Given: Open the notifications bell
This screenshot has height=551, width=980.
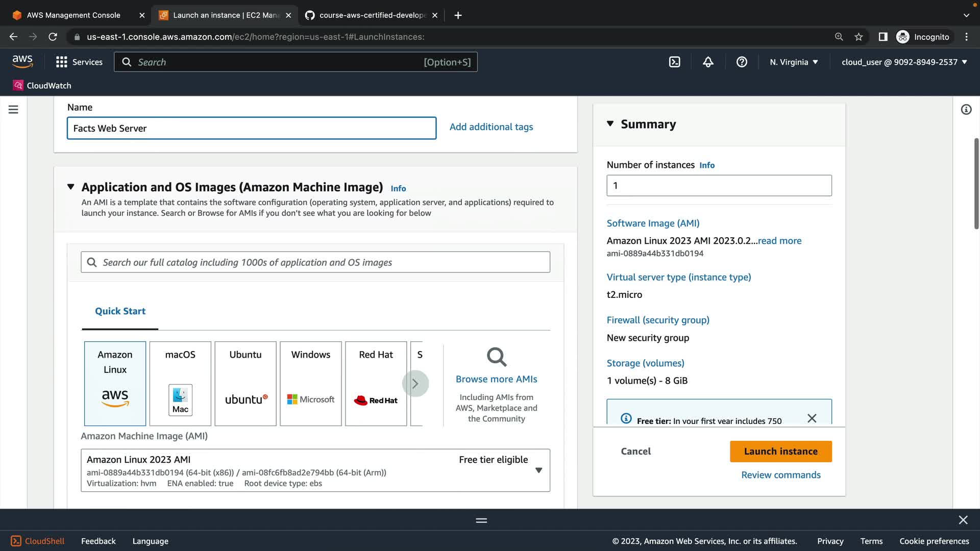Looking at the screenshot, I should (x=708, y=62).
